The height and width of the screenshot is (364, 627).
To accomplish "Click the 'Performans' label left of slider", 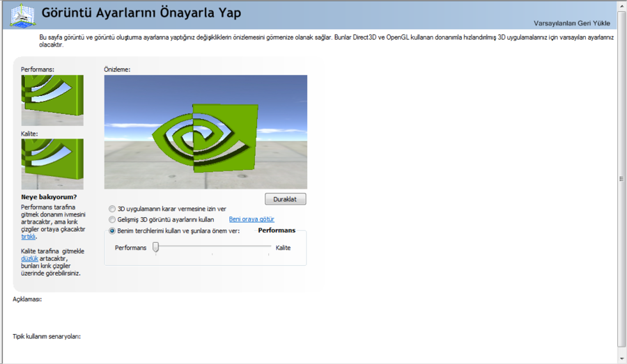I will point(130,248).
